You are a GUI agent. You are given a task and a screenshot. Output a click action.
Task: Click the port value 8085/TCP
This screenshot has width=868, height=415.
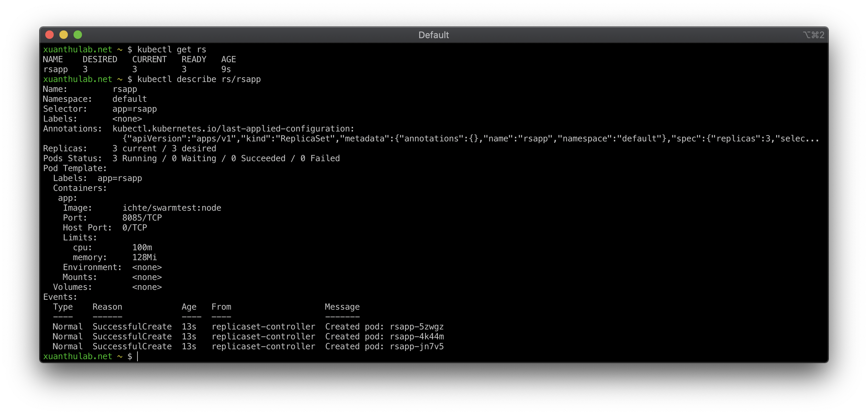pos(142,218)
